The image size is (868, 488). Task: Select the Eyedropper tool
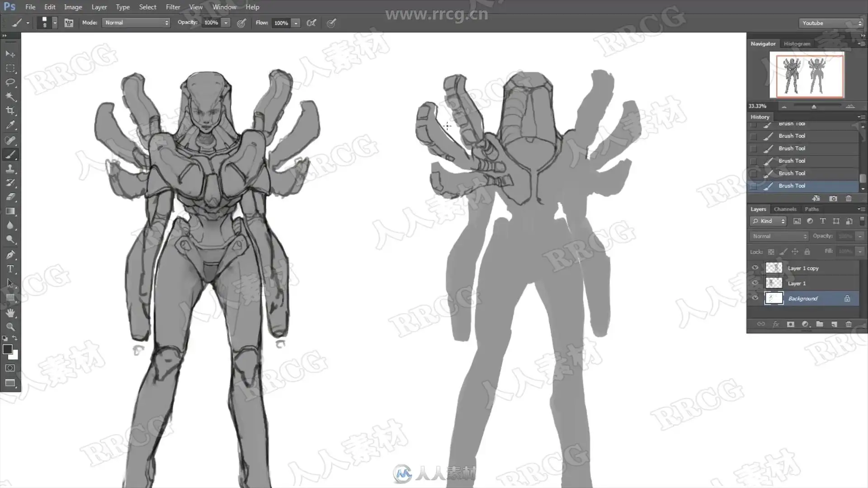(10, 125)
